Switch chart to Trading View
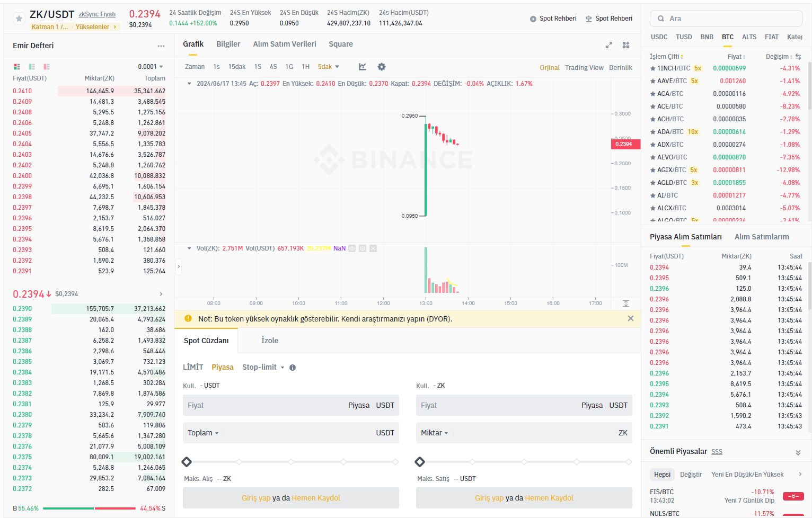 584,68
